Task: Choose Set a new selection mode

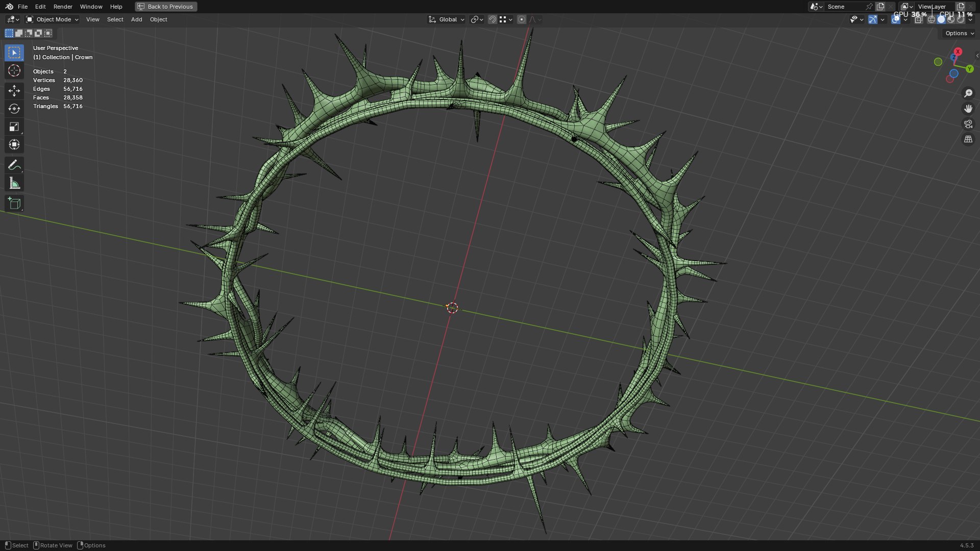Action: pos(9,33)
